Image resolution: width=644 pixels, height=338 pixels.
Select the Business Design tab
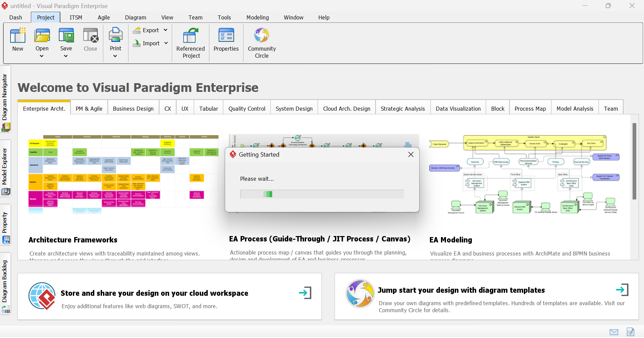click(133, 109)
